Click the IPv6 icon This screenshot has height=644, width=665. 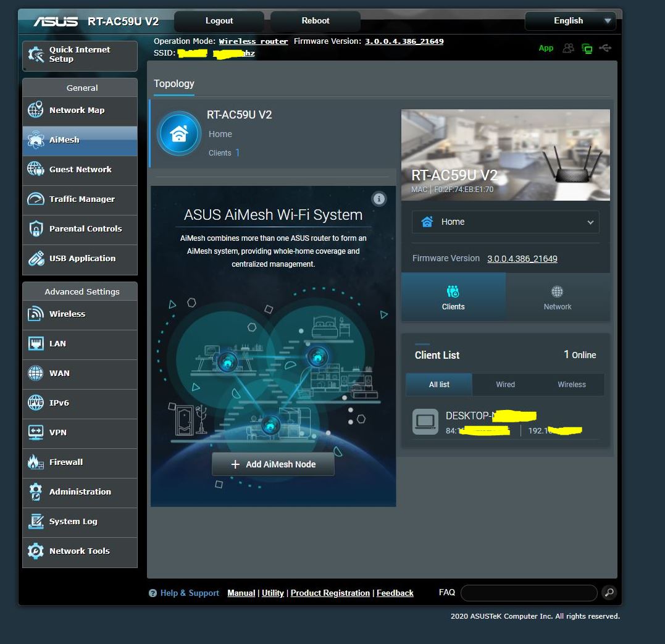36,403
